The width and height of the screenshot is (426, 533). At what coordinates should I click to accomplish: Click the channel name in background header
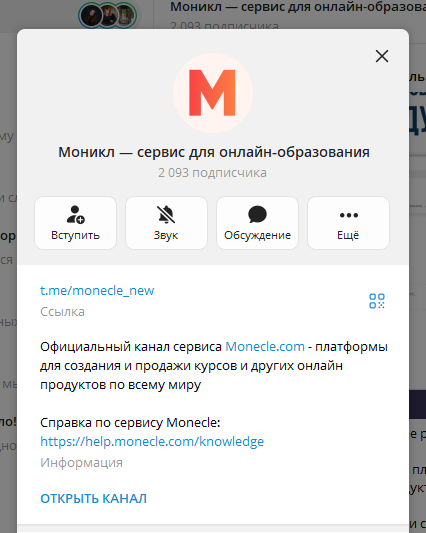(x=298, y=7)
